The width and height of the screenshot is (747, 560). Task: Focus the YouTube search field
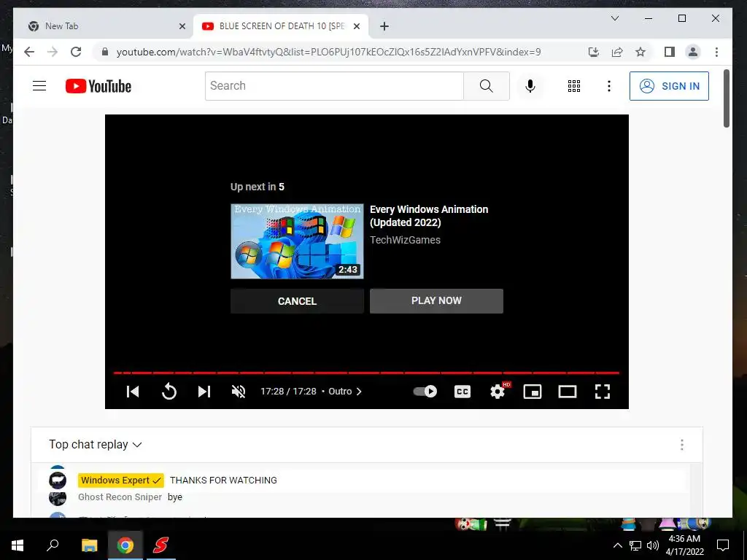coord(334,86)
